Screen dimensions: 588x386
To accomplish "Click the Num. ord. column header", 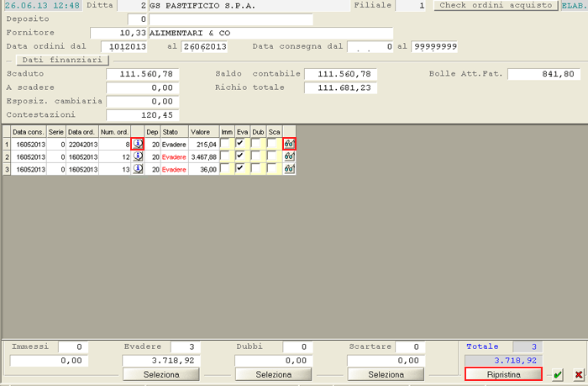I will tap(114, 132).
